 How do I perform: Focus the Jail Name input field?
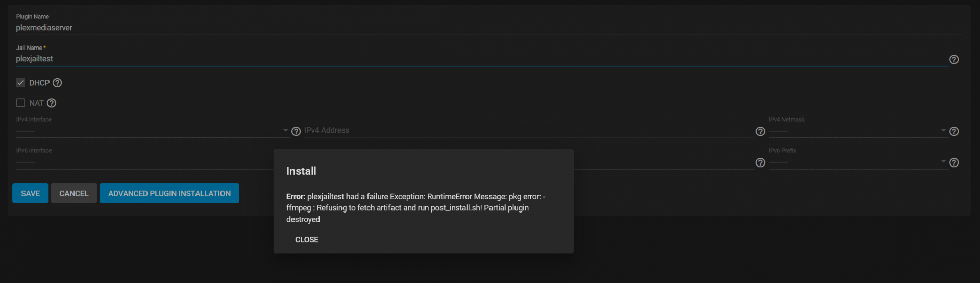coord(482,59)
